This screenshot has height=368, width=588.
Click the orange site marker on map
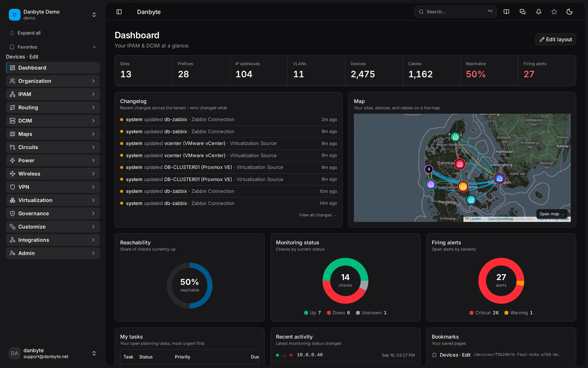[x=463, y=187]
